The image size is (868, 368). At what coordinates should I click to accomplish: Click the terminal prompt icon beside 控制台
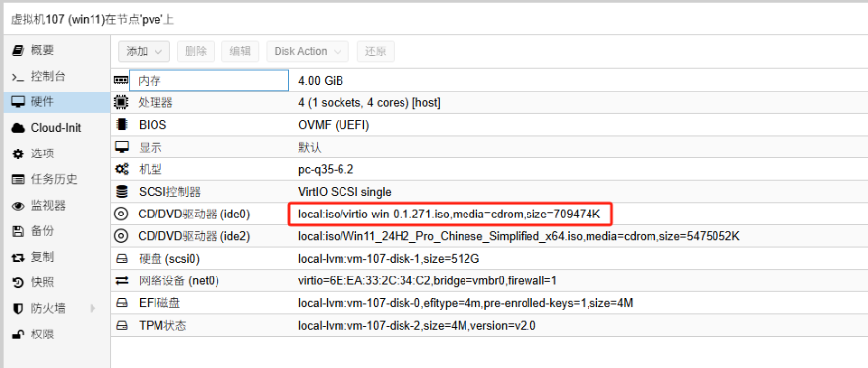(x=18, y=77)
